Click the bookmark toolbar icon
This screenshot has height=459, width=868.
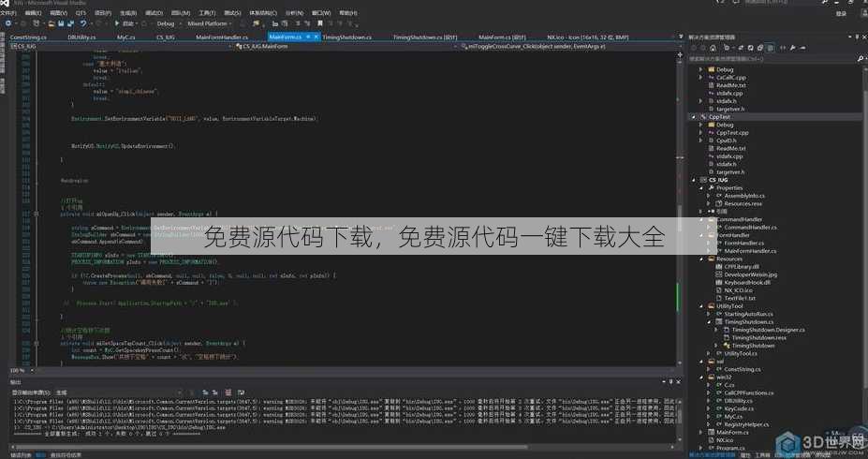pyautogui.click(x=320, y=23)
